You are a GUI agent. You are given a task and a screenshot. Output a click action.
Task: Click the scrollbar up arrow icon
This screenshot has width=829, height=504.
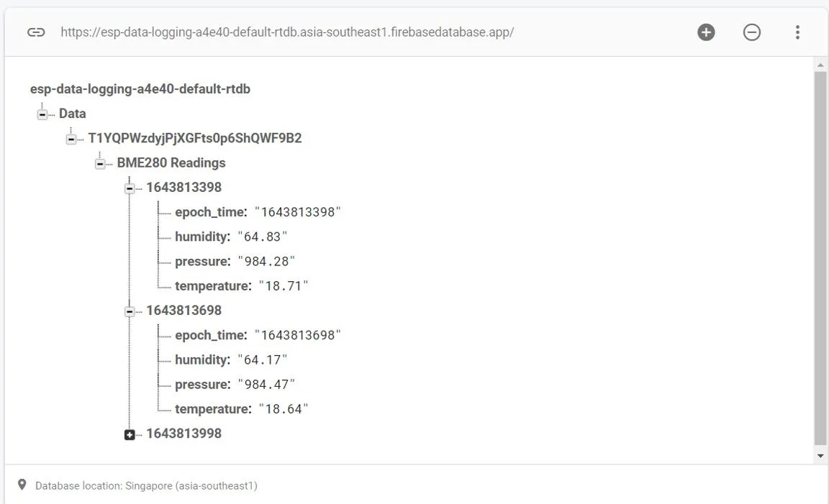820,65
